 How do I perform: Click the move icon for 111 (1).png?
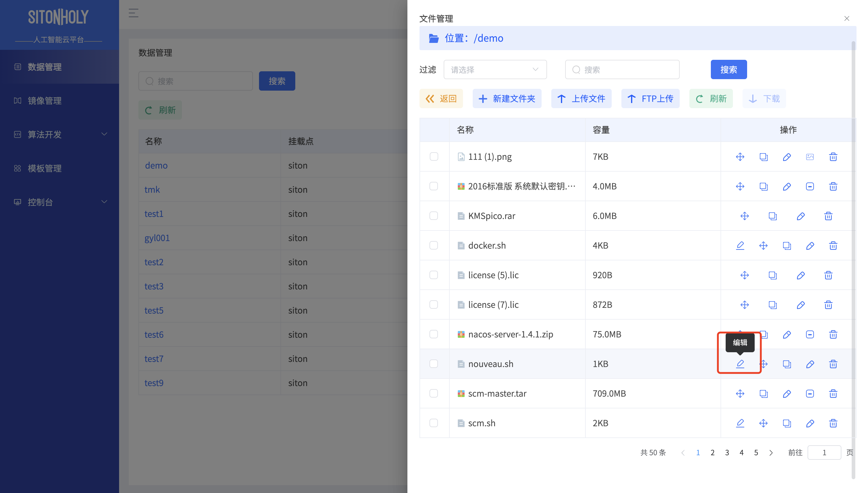pyautogui.click(x=740, y=157)
